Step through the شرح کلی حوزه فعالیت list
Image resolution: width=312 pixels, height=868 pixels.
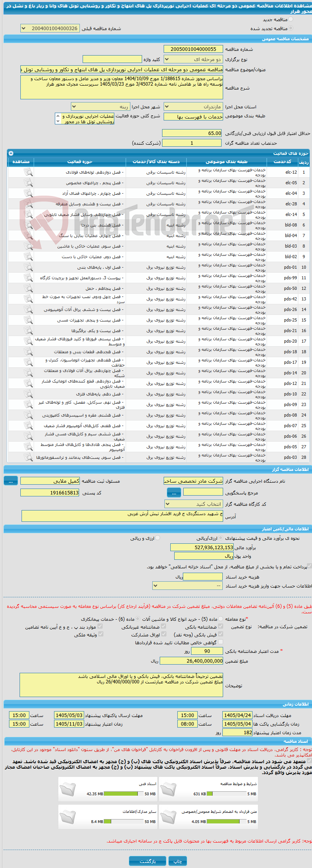(58, 119)
